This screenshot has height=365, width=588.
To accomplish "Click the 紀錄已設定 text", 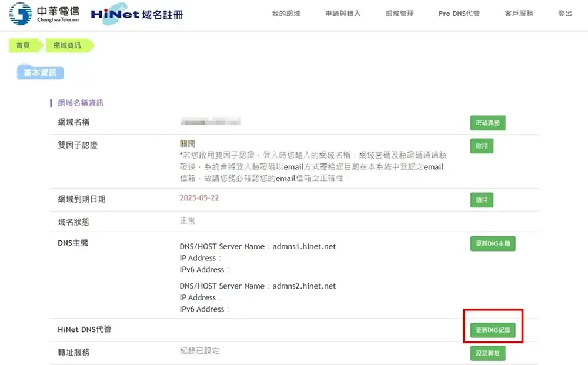I will pyautogui.click(x=199, y=351).
